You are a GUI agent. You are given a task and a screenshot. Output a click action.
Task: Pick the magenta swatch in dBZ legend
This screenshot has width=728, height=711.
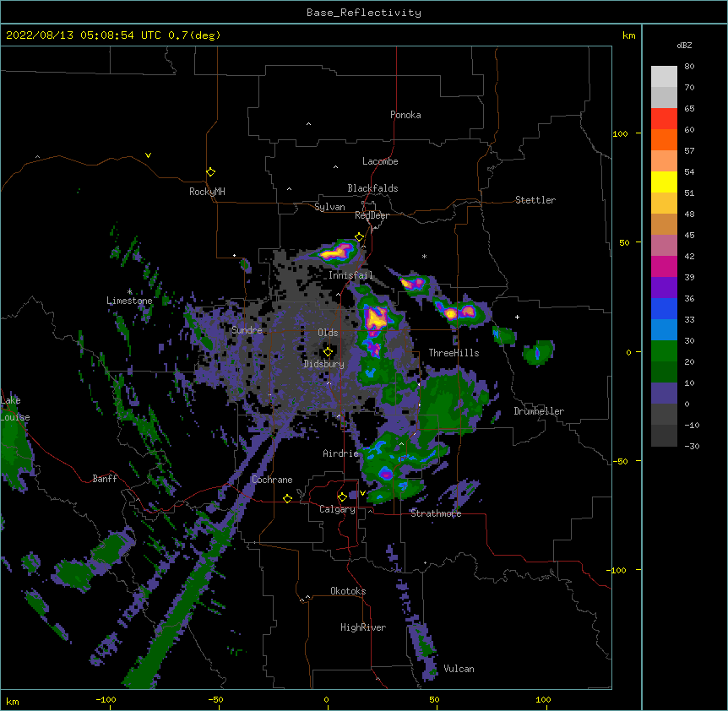pos(664,266)
